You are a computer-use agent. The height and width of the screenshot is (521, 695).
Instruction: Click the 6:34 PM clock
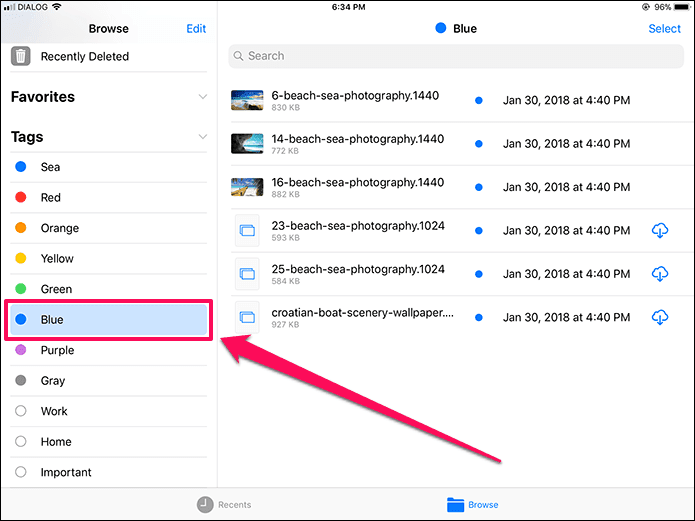[348, 7]
